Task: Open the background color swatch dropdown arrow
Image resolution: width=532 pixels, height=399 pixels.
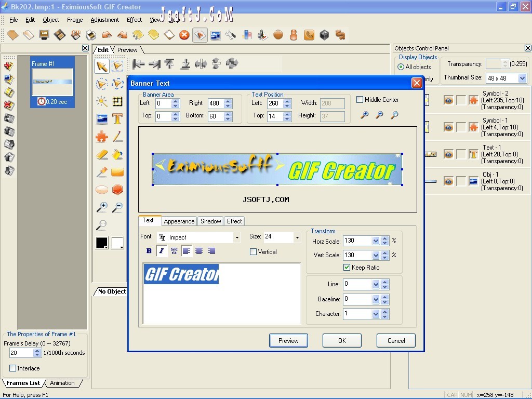Action: pyautogui.click(x=122, y=247)
